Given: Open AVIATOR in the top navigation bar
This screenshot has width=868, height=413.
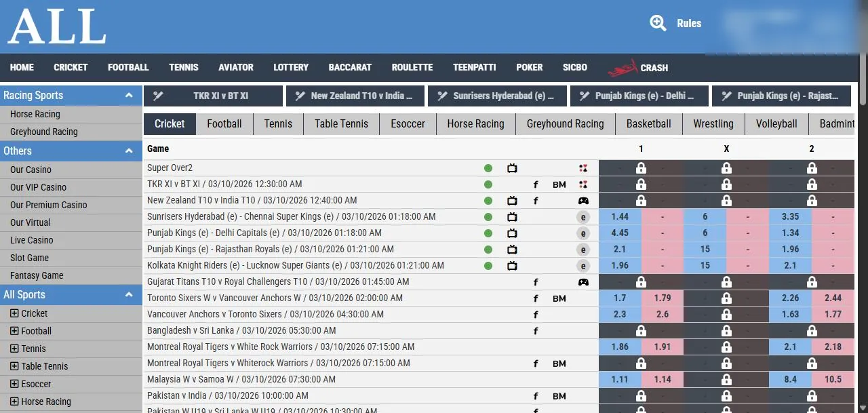Looking at the screenshot, I should pos(236,68).
